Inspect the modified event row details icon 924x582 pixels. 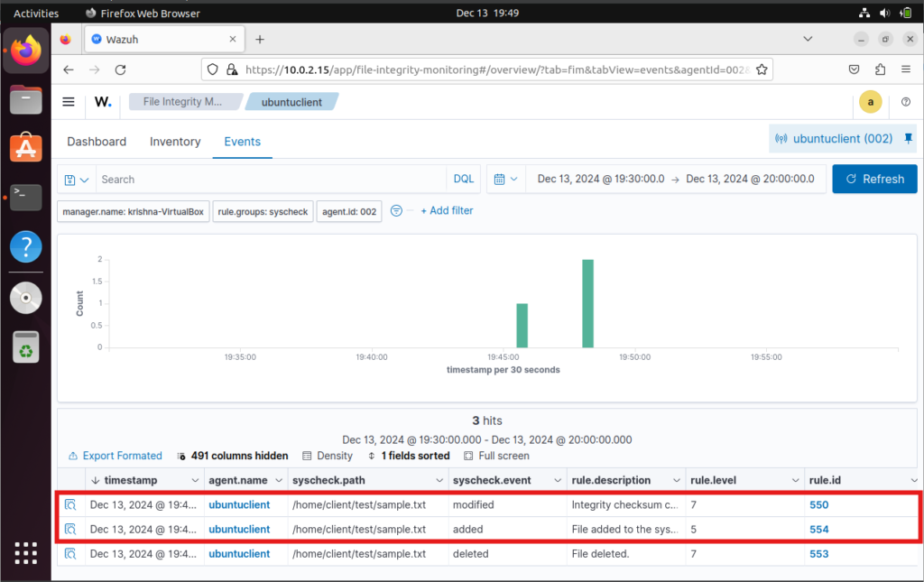(x=70, y=504)
